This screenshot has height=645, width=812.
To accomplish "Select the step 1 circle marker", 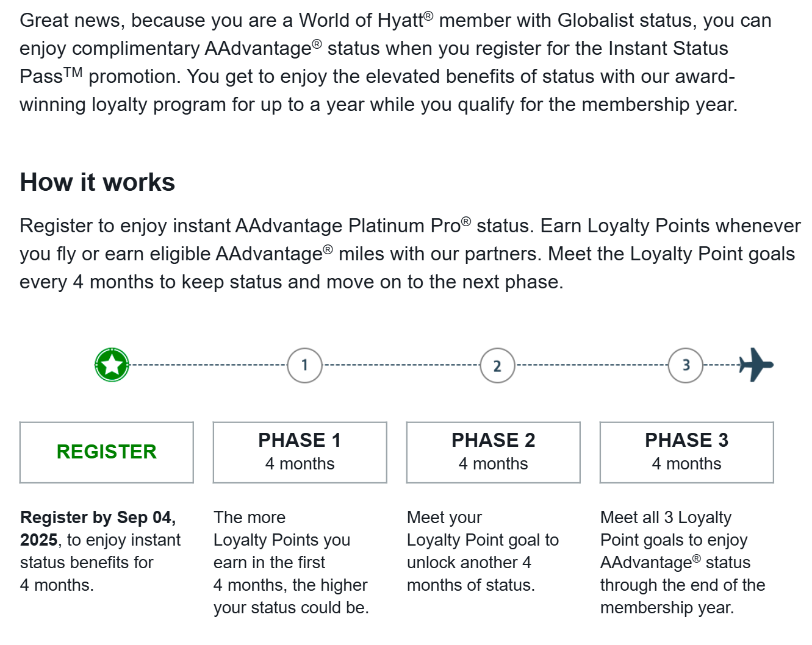I will coord(304,365).
